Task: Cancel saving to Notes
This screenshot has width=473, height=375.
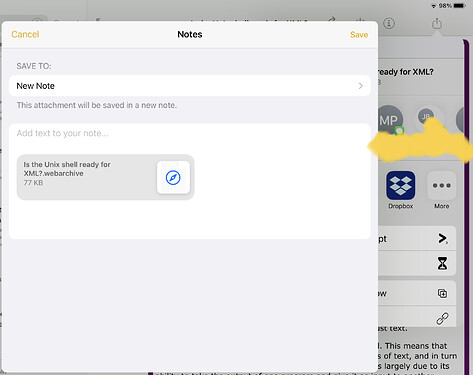Action: tap(25, 34)
